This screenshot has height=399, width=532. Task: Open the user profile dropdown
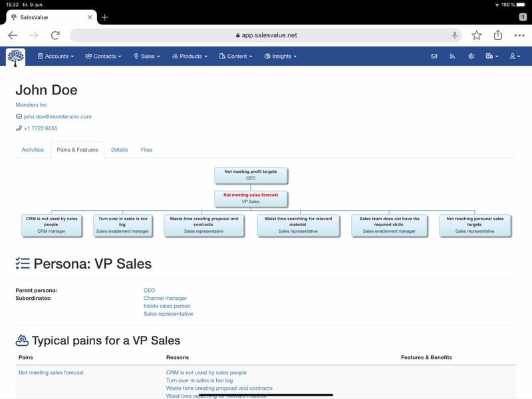click(515, 57)
